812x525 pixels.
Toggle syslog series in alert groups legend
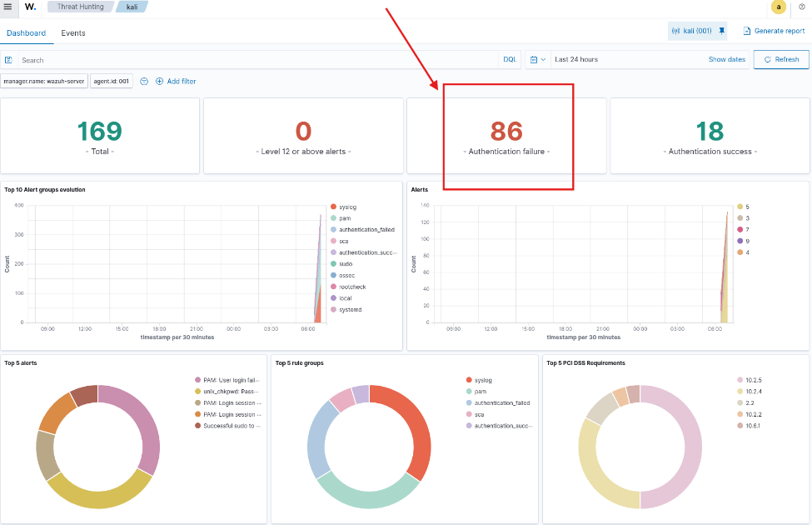click(348, 206)
